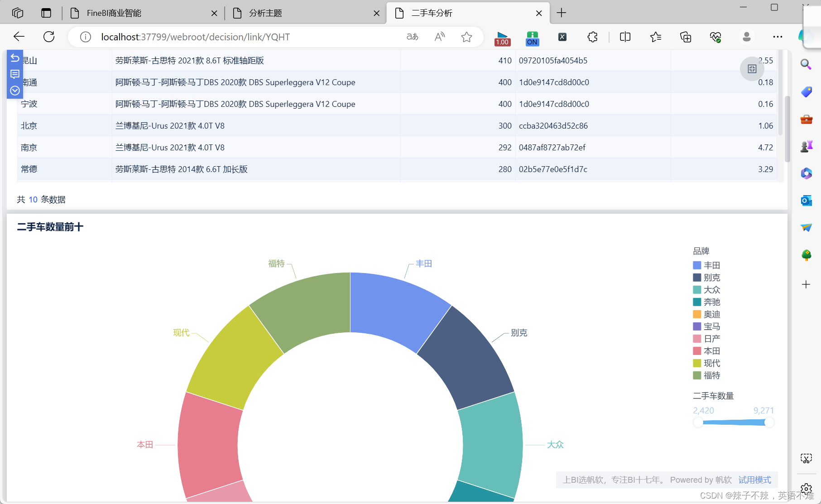Screen dimensions: 821x504
Task: Toggle 别克 in the brand legend
Action: click(x=706, y=278)
